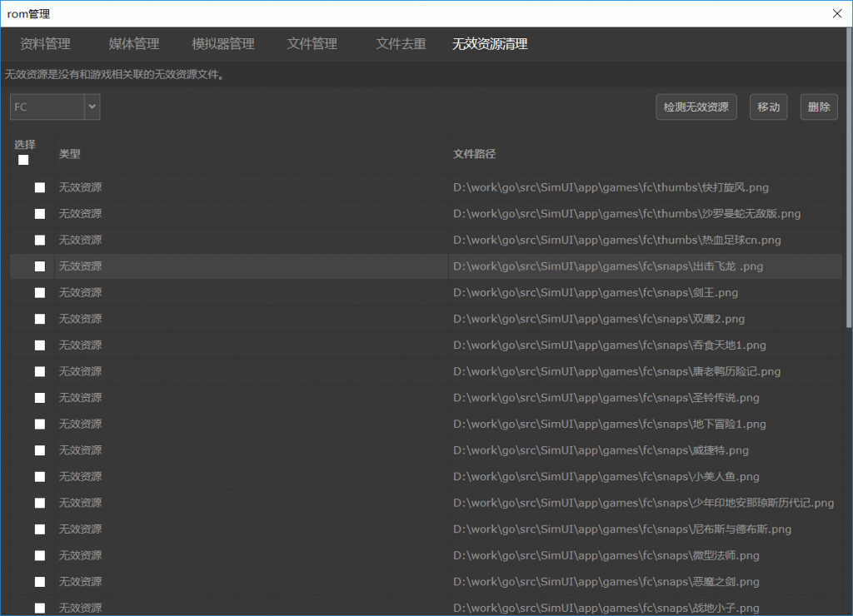Open the 媒体管理 tab
853x616 pixels.
134,44
